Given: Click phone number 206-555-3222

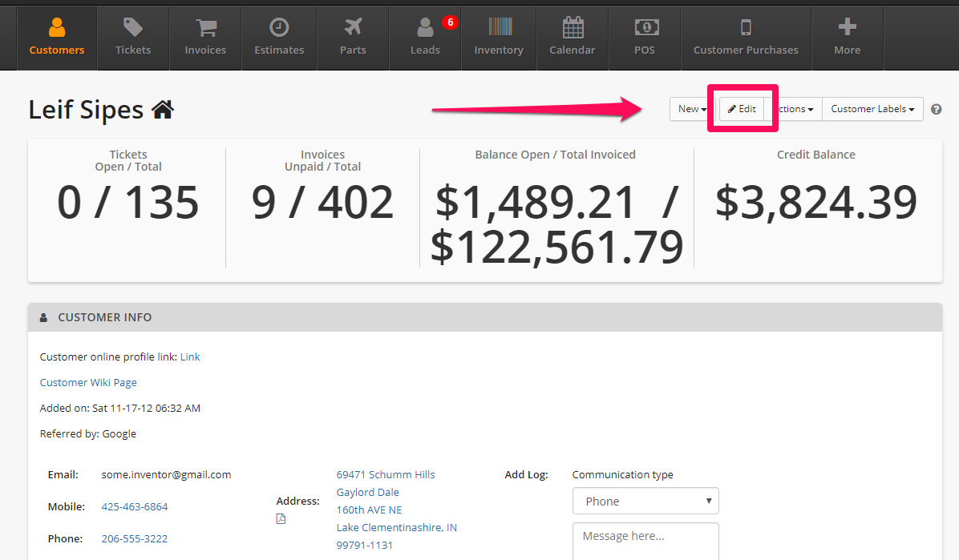Looking at the screenshot, I should (135, 538).
